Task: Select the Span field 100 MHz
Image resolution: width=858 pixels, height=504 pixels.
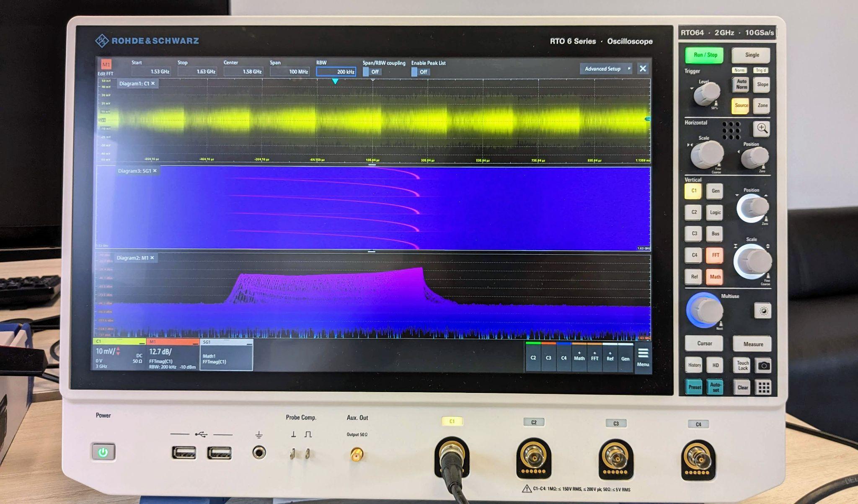Action: tap(289, 72)
